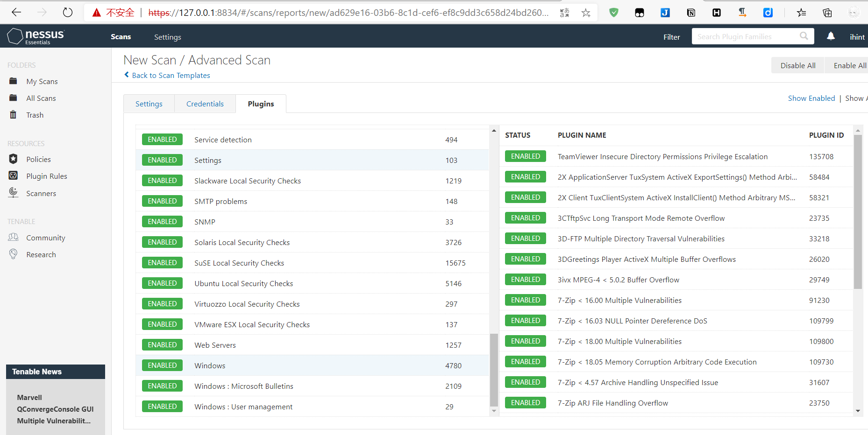868x435 pixels.
Task: Click the Back to Scan Templates chevron
Action: [x=127, y=75]
